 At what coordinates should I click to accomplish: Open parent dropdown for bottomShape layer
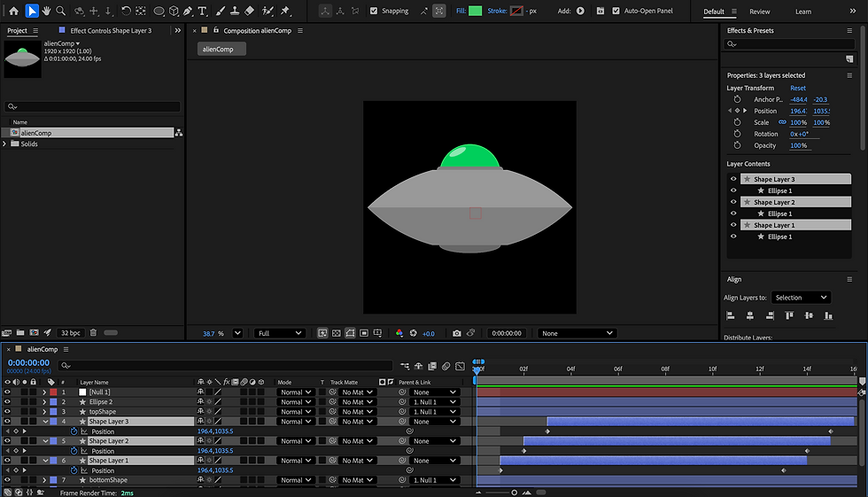point(435,480)
